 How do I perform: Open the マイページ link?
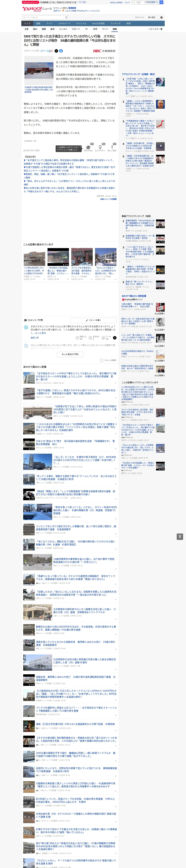coord(139,17)
